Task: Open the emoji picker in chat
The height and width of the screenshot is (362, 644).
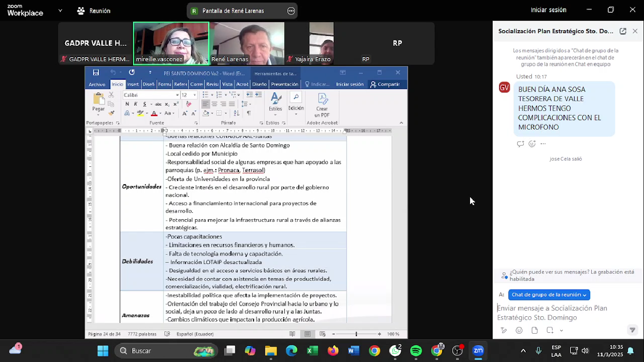Action: click(519, 330)
